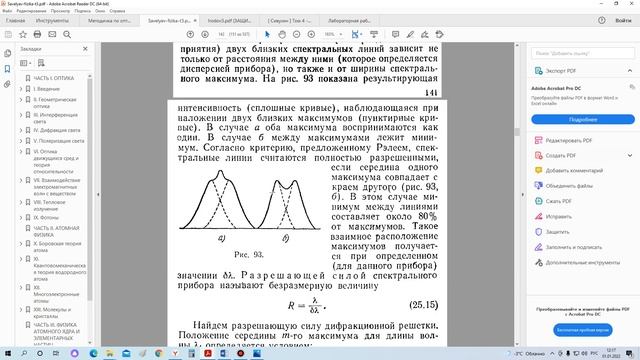Image resolution: width=640 pixels, height=360 pixels.
Task: Add a sticky note comment
Action: click(x=395, y=35)
